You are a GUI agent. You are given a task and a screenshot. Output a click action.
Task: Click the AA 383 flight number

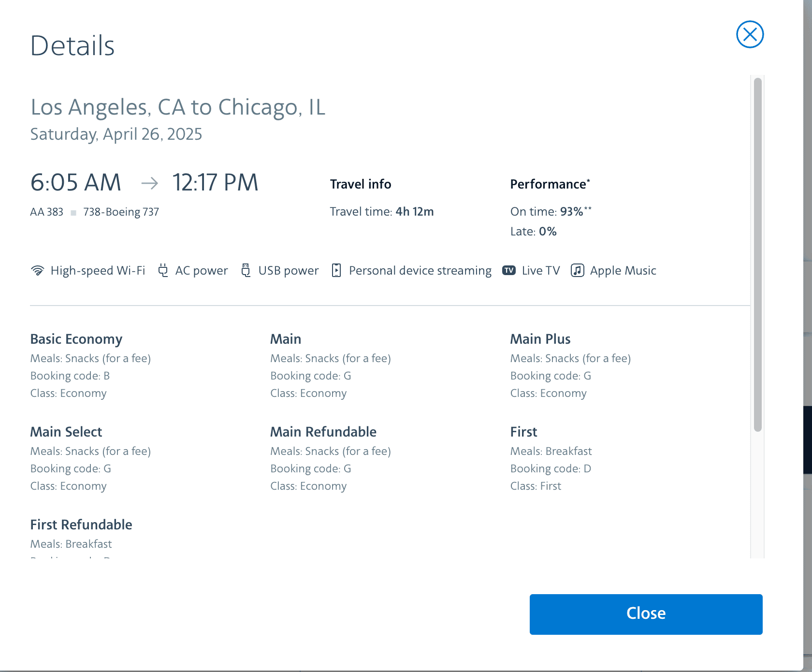pyautogui.click(x=47, y=212)
